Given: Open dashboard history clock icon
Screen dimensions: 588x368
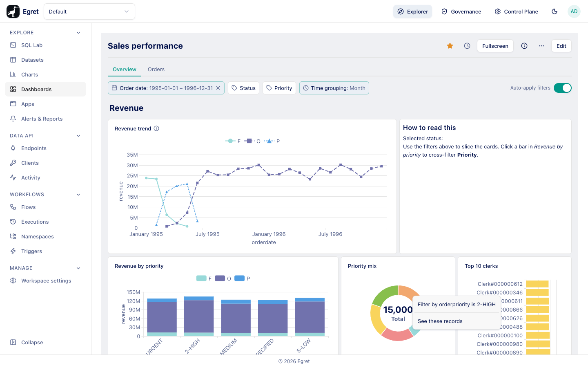Looking at the screenshot, I should pyautogui.click(x=467, y=46).
